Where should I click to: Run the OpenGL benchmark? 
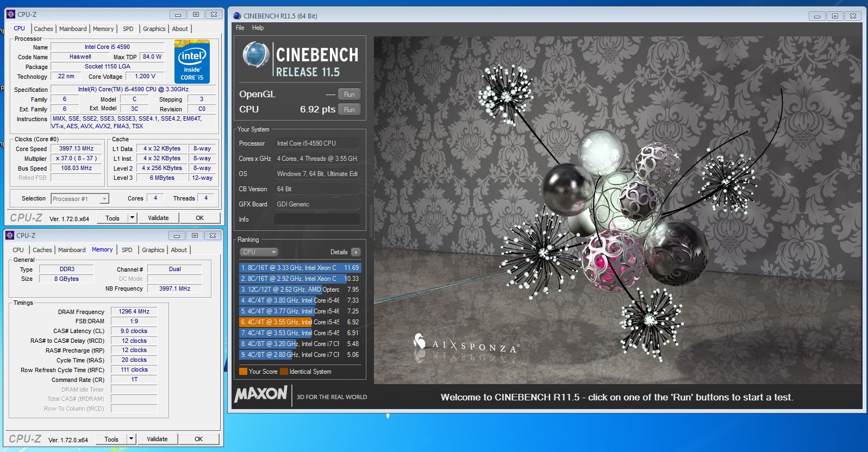(349, 94)
